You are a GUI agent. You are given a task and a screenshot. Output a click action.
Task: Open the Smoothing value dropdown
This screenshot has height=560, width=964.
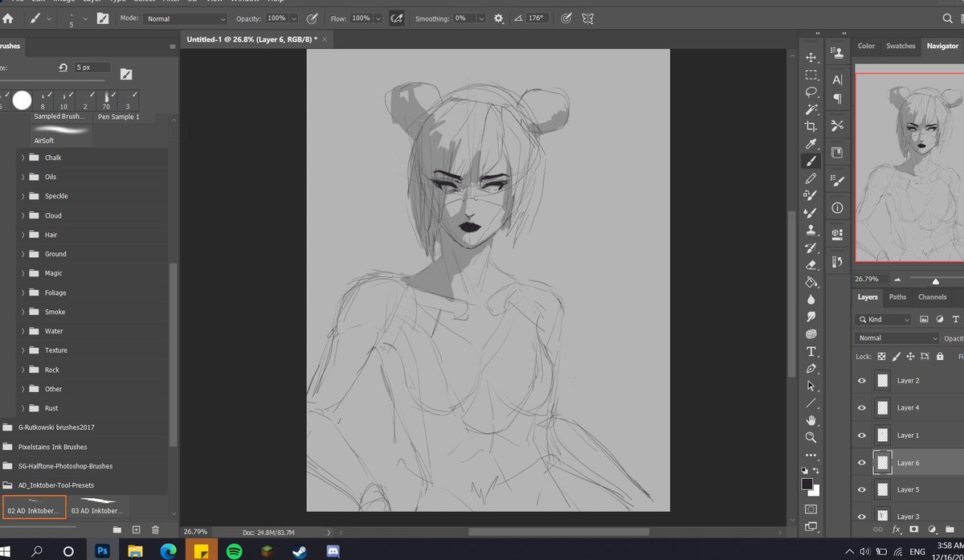click(x=480, y=18)
